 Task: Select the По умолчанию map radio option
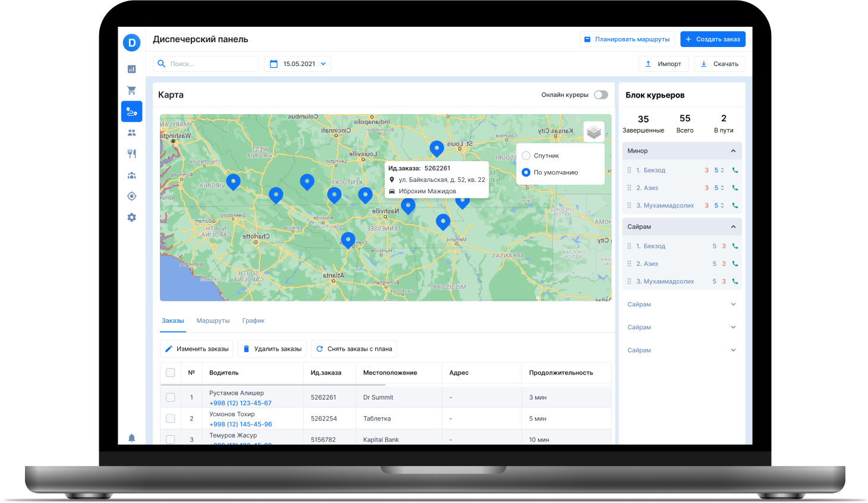(526, 172)
